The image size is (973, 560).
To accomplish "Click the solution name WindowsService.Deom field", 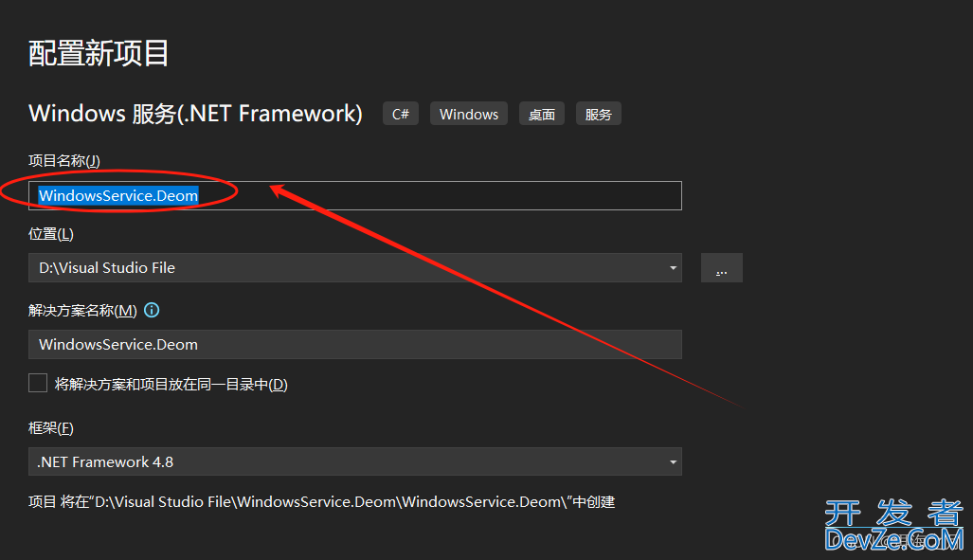I will (355, 345).
